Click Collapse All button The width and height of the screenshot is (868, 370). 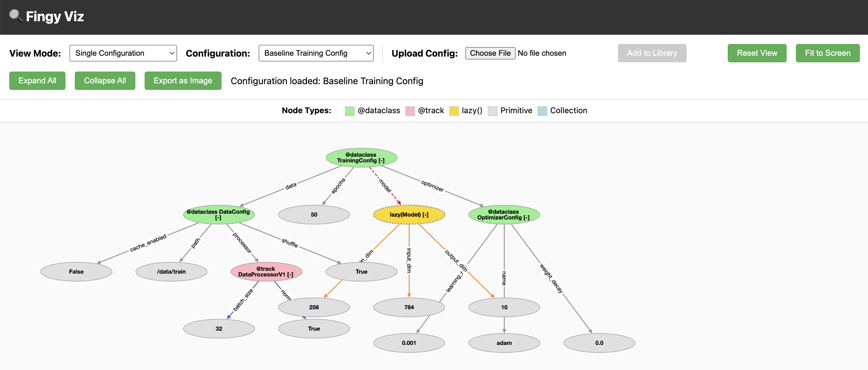click(105, 81)
